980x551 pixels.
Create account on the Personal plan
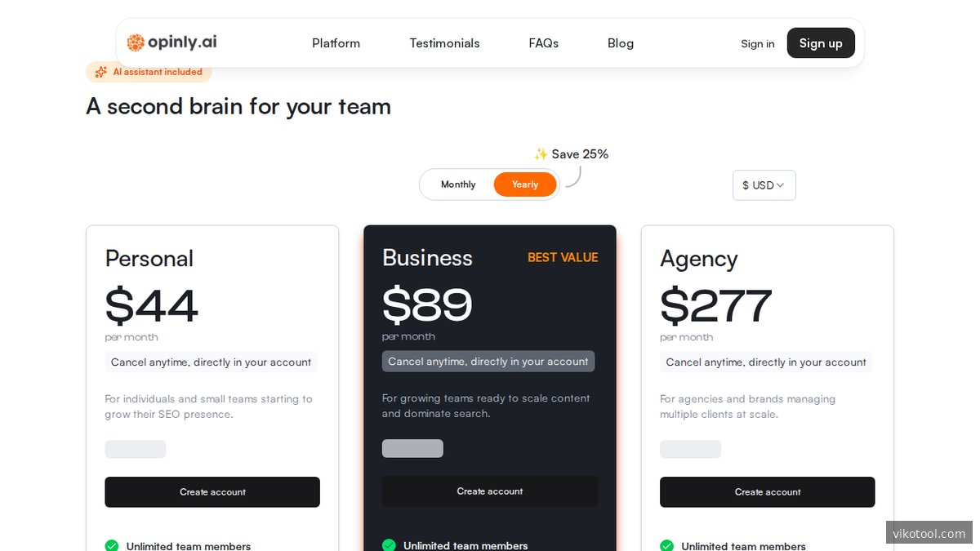[x=212, y=491]
